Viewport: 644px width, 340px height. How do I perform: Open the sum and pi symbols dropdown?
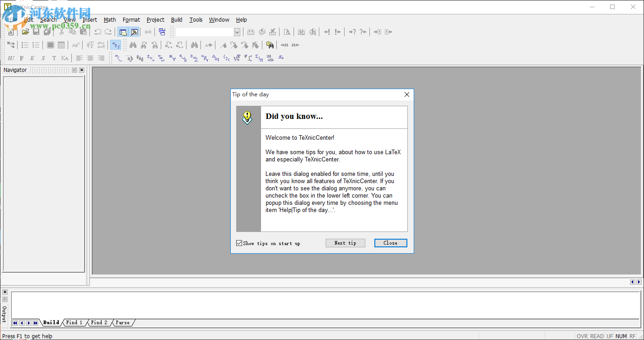tap(259, 58)
